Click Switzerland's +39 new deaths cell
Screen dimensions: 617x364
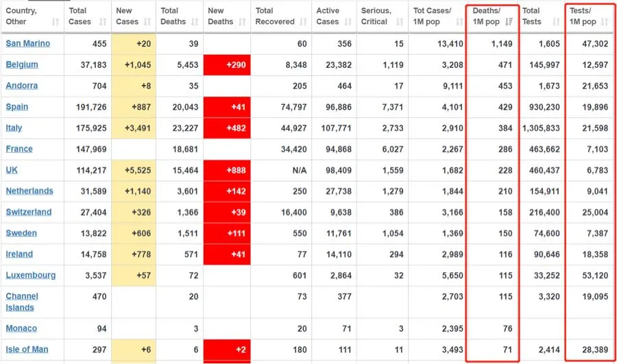click(x=227, y=213)
